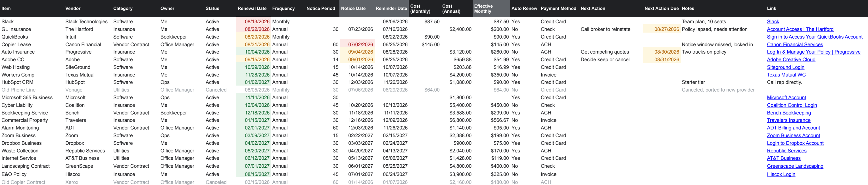
Task: Open the Zoom Business Account link
Action: click(793, 135)
